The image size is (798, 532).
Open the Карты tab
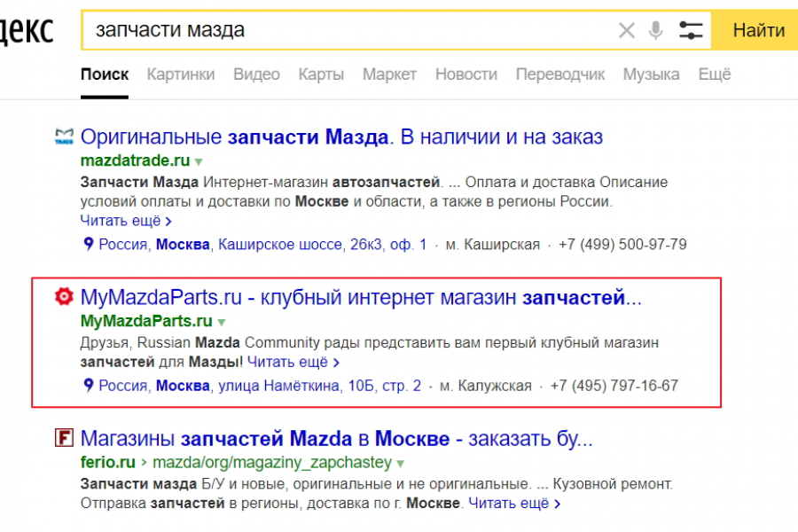coord(321,74)
